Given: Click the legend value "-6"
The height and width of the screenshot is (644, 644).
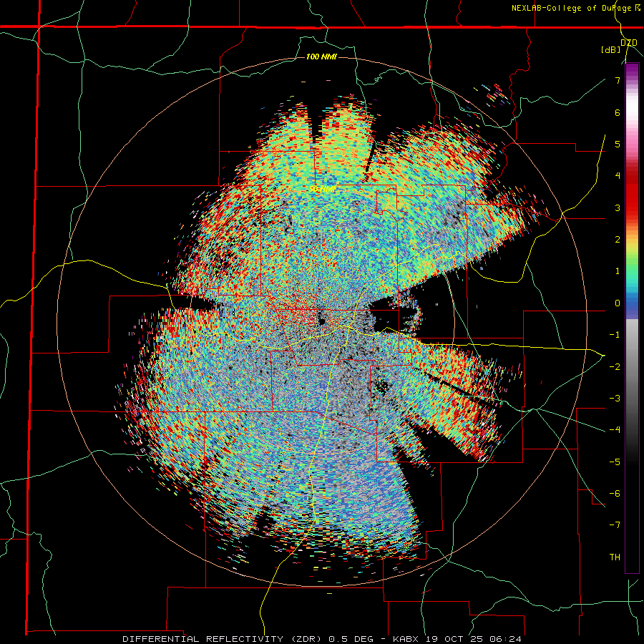Looking at the screenshot, I should pyautogui.click(x=615, y=494).
